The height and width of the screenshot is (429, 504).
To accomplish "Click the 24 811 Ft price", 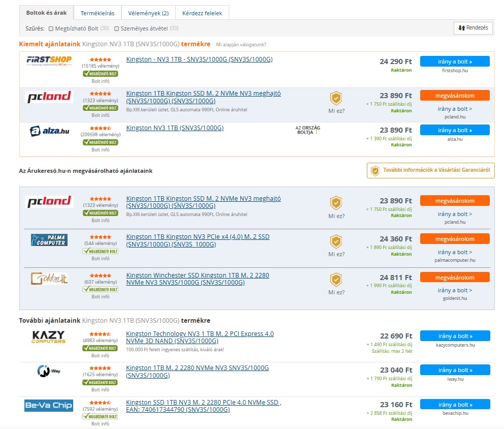I will [x=396, y=278].
